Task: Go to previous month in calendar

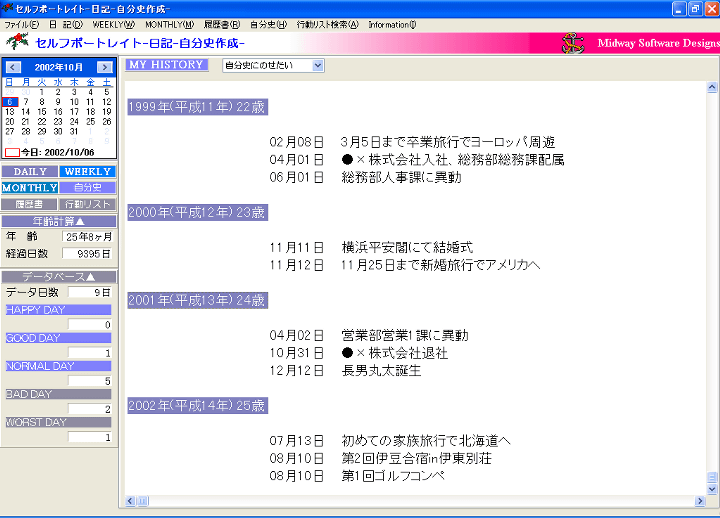Action: click(x=13, y=68)
